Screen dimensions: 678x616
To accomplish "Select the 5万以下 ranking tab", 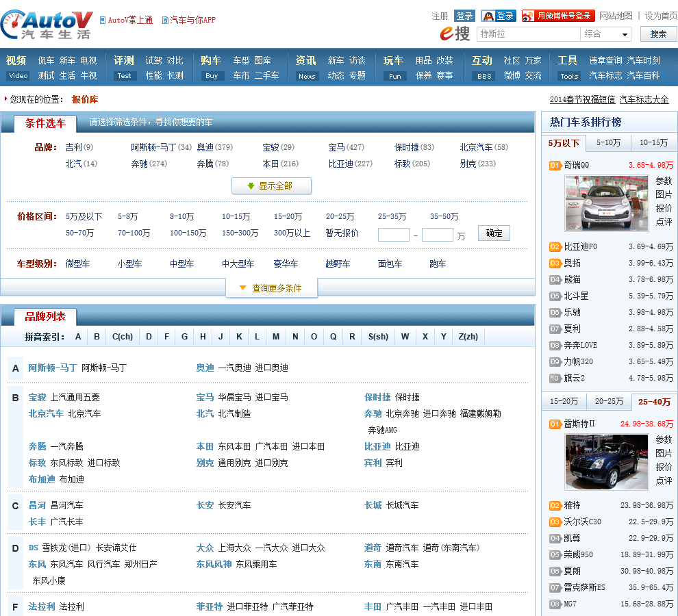I will click(x=564, y=143).
